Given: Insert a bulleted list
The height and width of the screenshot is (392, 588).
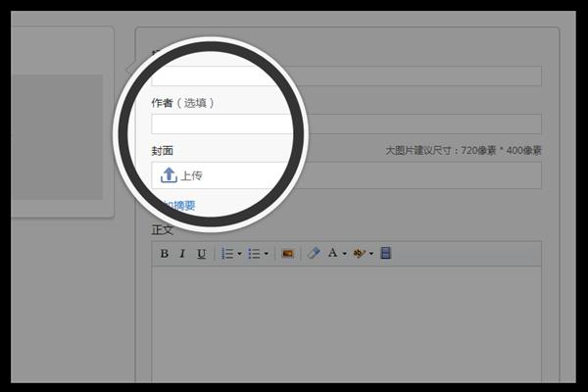Looking at the screenshot, I should tap(253, 254).
